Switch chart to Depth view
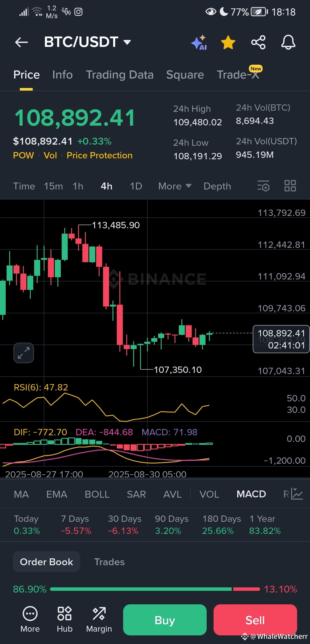The height and width of the screenshot is (644, 310). (217, 186)
